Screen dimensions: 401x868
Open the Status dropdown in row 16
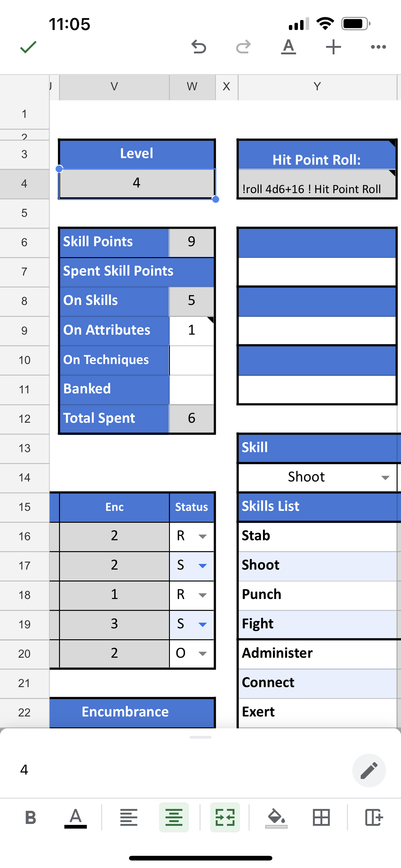pyautogui.click(x=202, y=536)
